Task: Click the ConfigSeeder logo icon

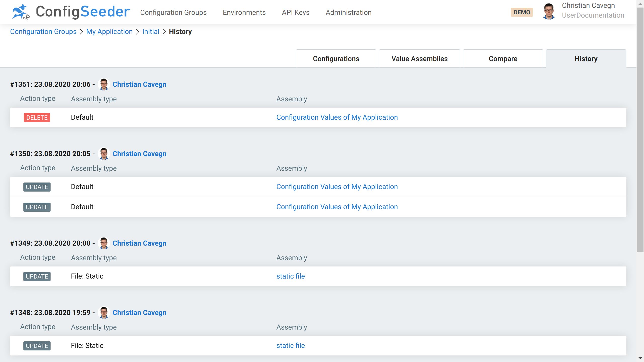Action: coord(21,12)
